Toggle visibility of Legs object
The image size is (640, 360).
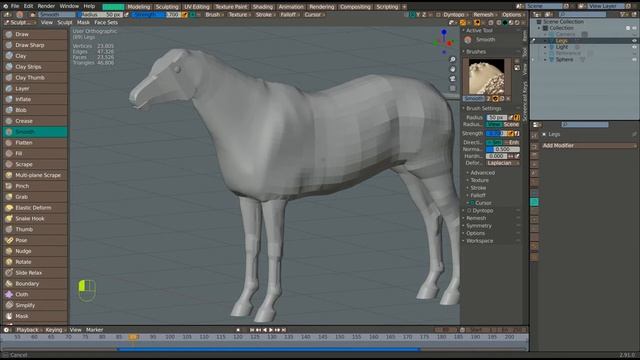(x=634, y=41)
